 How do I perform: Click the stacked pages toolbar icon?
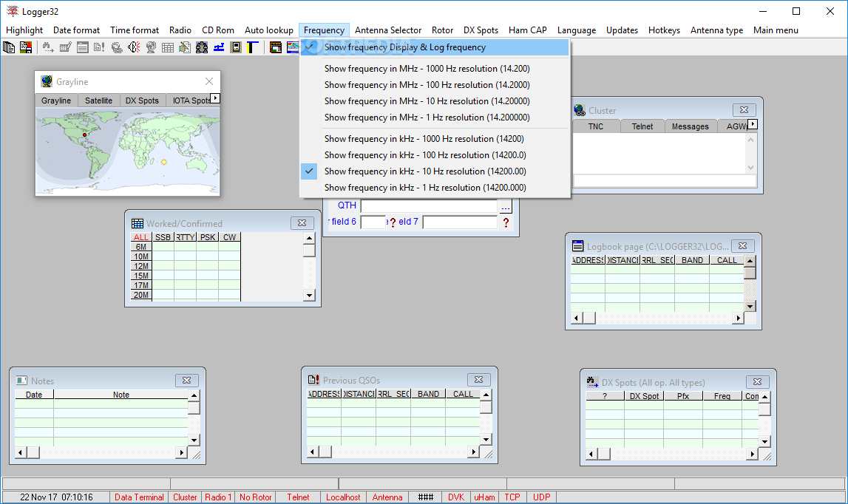pyautogui.click(x=9, y=47)
